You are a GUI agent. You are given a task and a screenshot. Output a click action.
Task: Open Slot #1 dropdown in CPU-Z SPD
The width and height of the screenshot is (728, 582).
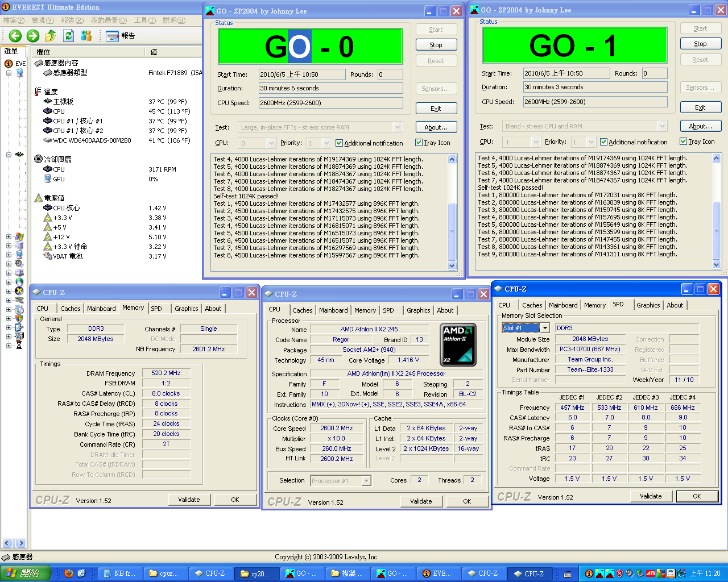tap(545, 328)
